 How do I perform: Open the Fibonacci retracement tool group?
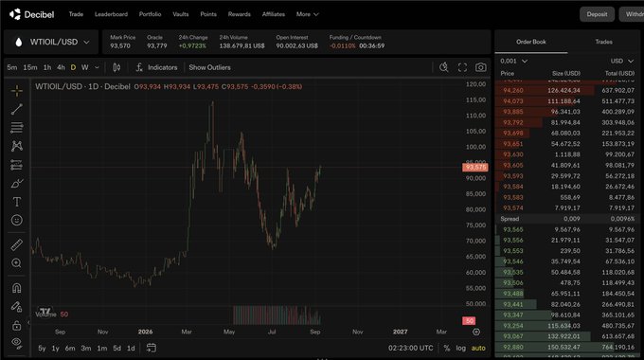pos(17,128)
